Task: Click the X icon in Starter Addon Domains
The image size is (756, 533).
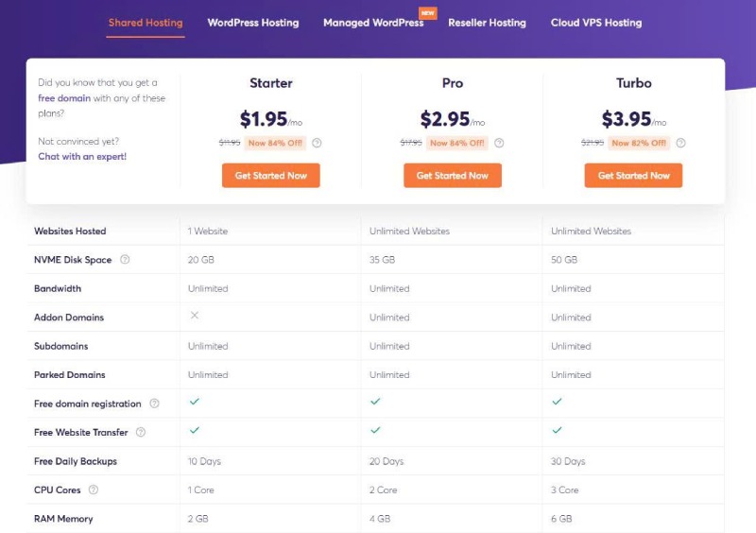Action: click(x=195, y=315)
